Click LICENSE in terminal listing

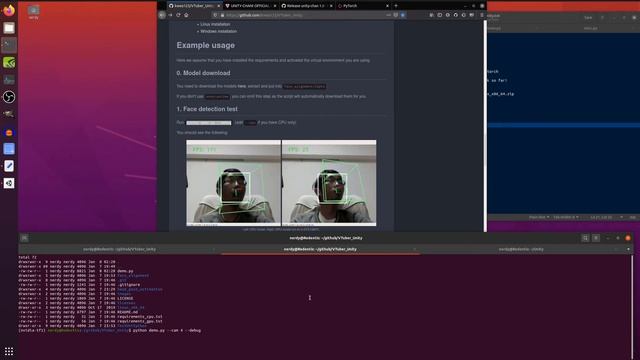[x=125, y=298]
